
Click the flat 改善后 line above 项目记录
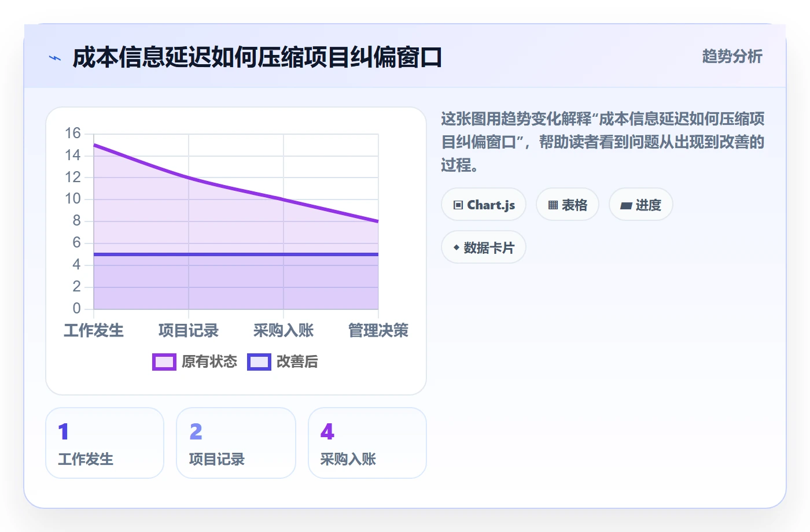(x=189, y=254)
